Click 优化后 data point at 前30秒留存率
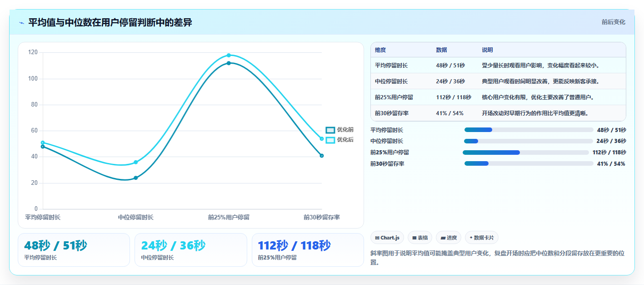This screenshot has width=644, height=285. pyautogui.click(x=322, y=139)
